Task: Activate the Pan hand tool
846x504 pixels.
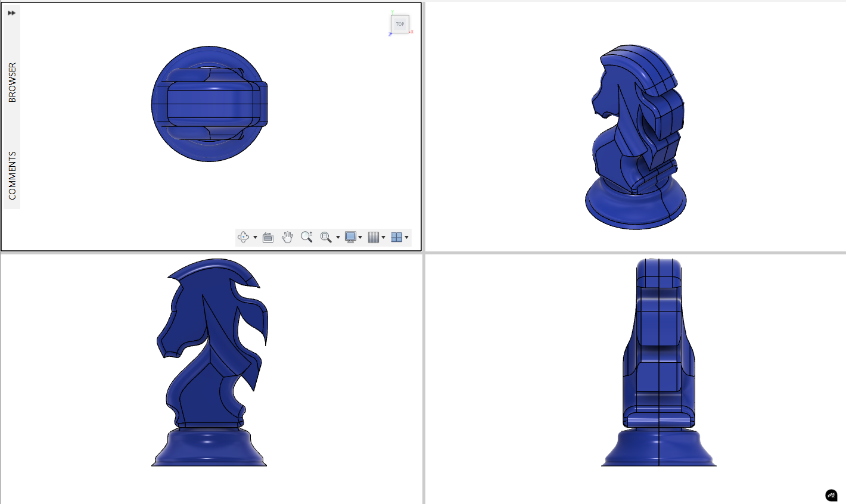Action: click(x=287, y=237)
